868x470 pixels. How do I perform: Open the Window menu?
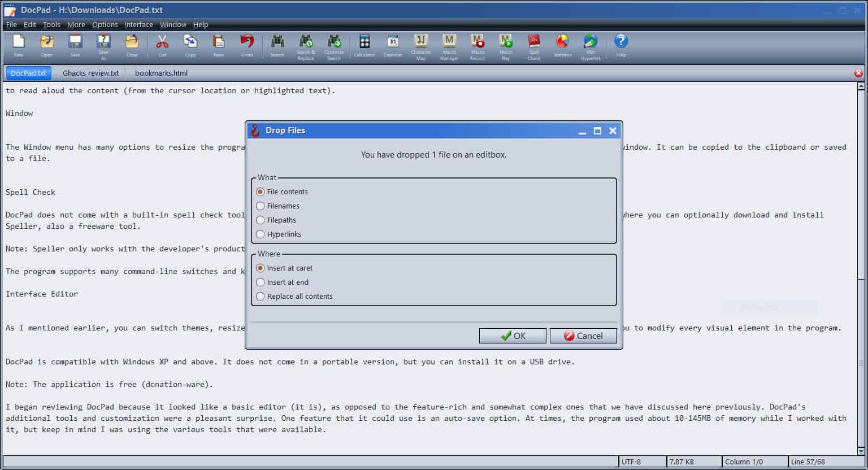click(173, 24)
